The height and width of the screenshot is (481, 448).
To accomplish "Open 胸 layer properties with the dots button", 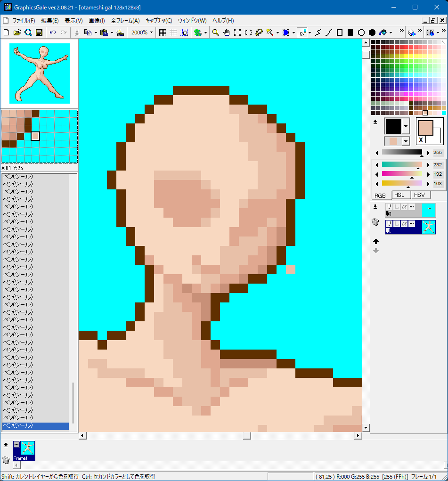I will (x=412, y=207).
